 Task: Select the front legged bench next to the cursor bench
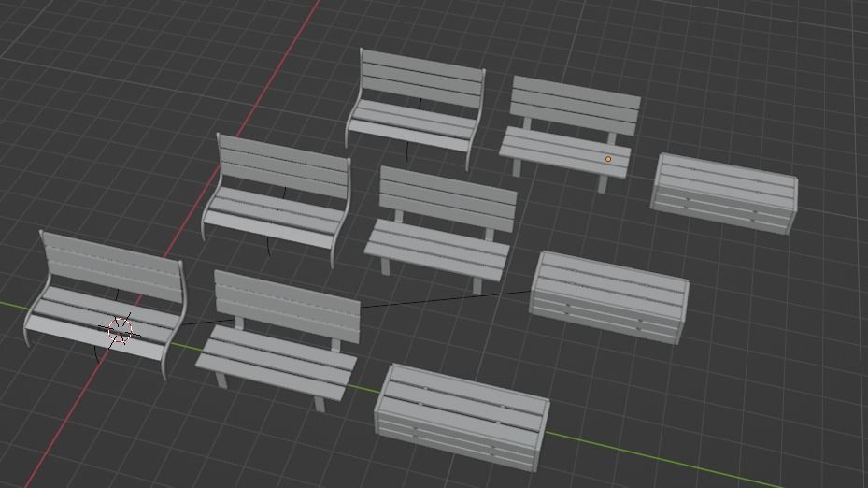point(277,339)
